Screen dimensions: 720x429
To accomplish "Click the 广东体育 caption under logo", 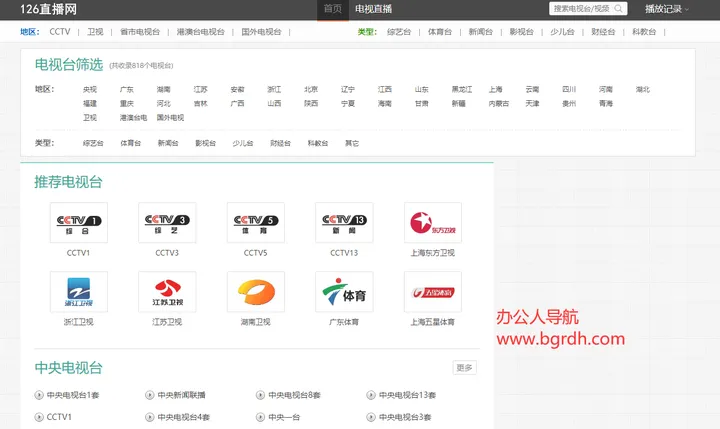I will point(344,322).
